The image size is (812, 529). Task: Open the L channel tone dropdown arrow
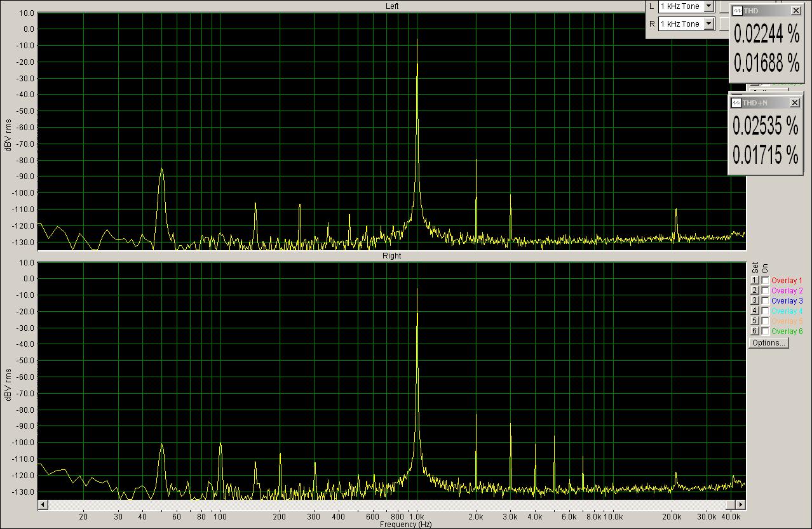(709, 6)
